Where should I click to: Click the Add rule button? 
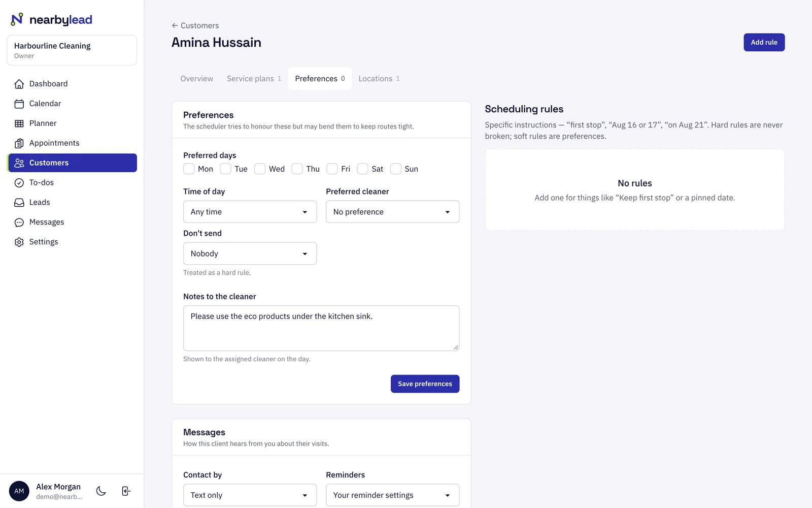coord(764,43)
